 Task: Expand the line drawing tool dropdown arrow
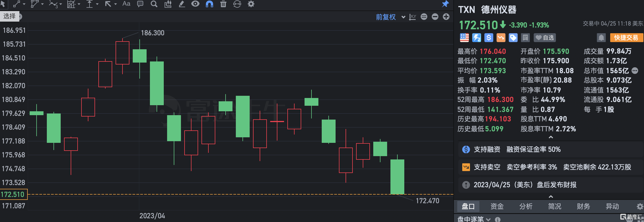tap(24, 4)
